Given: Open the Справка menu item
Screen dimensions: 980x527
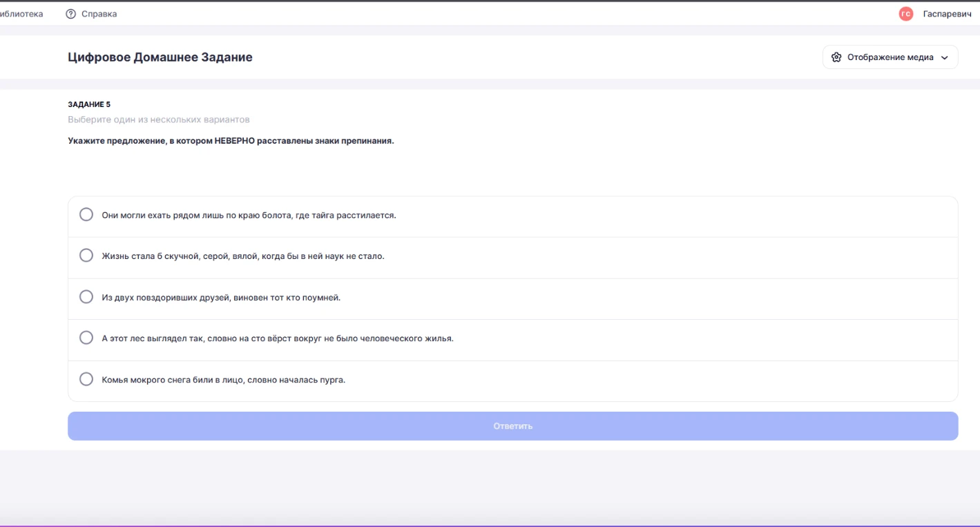Looking at the screenshot, I should [x=99, y=14].
